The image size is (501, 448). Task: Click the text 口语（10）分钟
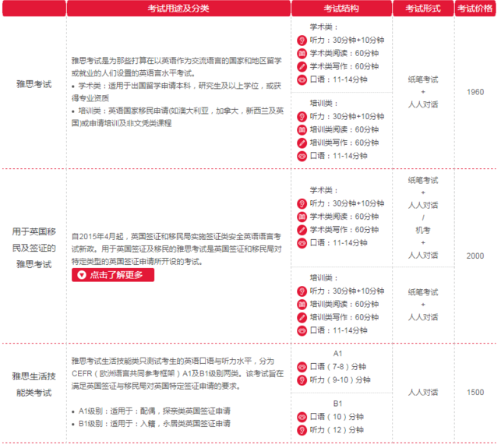point(337,417)
